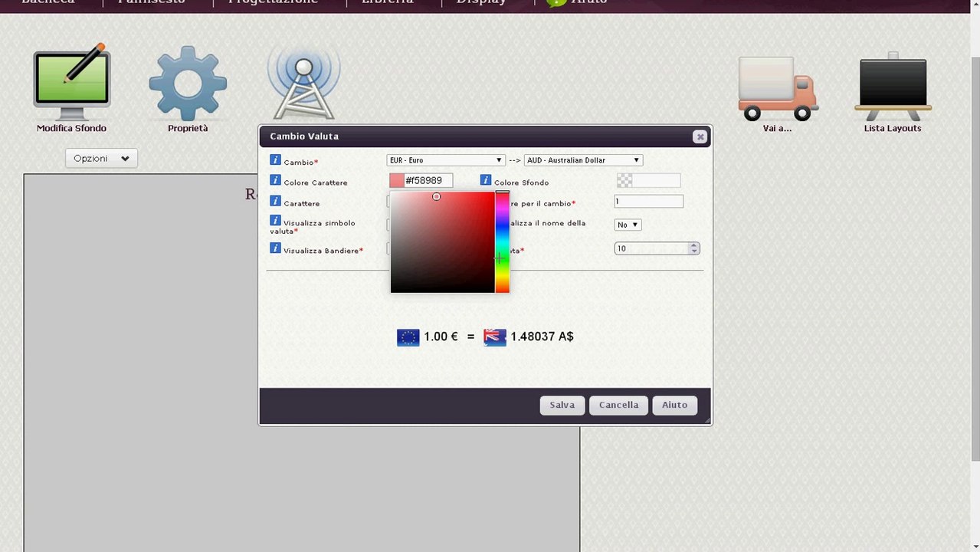Click the info icon beside Visualizza simbolo valuta
Viewport: 980px width, 552px height.
276,220
